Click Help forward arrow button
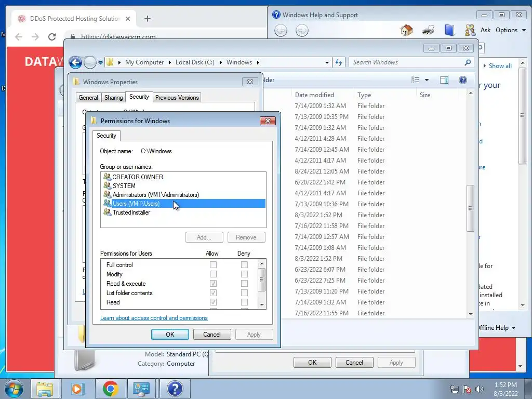The image size is (532, 399). click(302, 31)
